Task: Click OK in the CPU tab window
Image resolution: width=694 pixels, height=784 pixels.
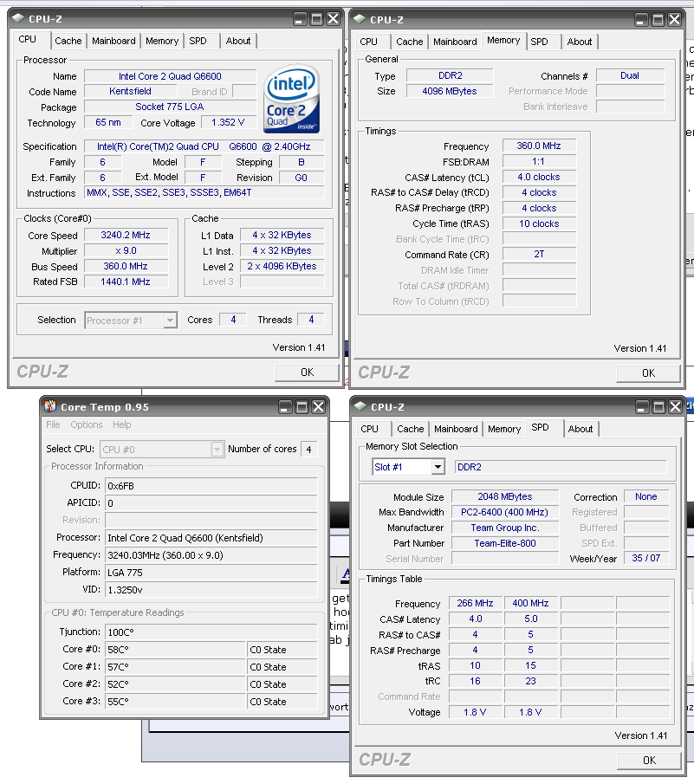Action: (307, 372)
